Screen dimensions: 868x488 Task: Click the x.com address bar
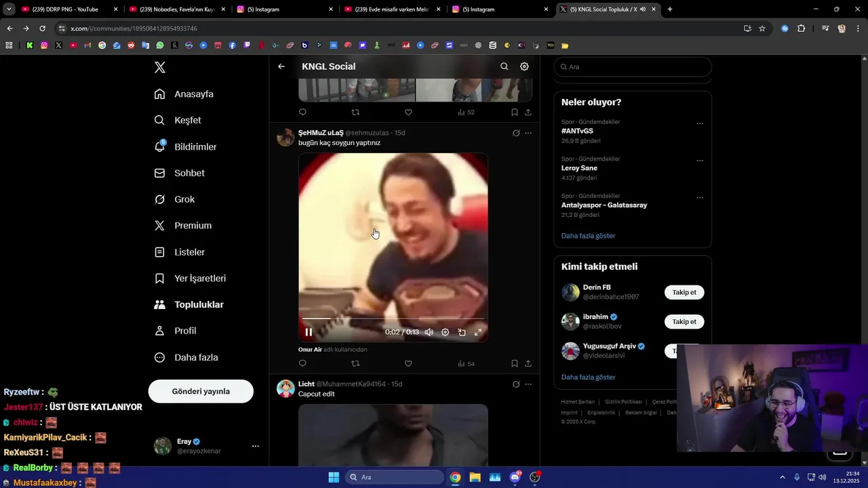pyautogui.click(x=400, y=28)
